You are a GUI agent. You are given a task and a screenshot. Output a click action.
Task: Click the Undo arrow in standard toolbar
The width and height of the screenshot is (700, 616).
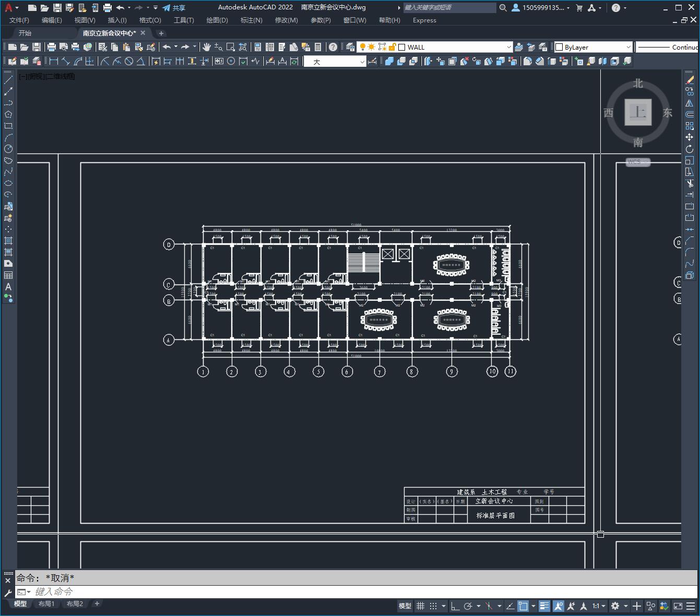coord(167,47)
